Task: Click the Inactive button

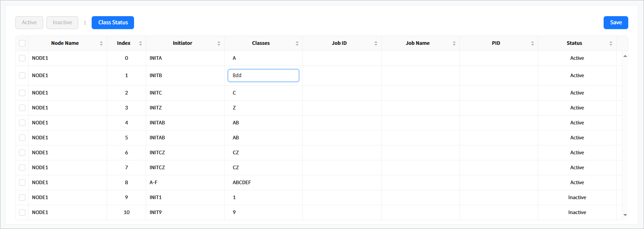Action: click(x=62, y=23)
